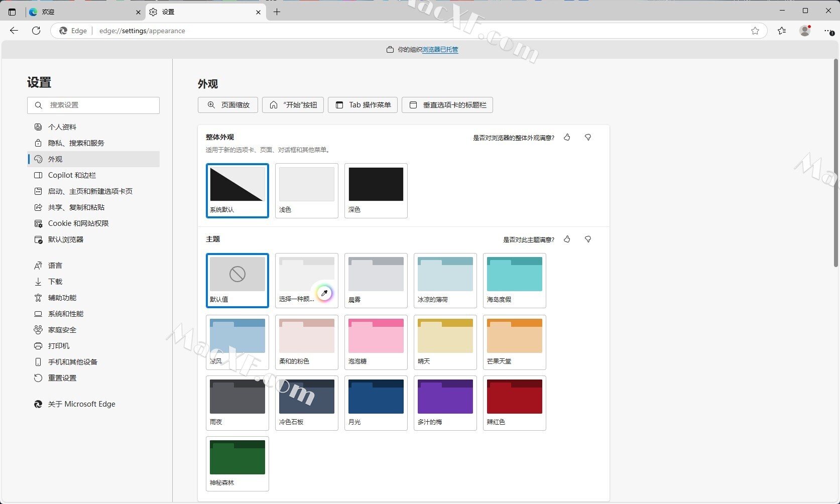
Task: Open 关于 Microsoft Edge page
Action: (93, 404)
